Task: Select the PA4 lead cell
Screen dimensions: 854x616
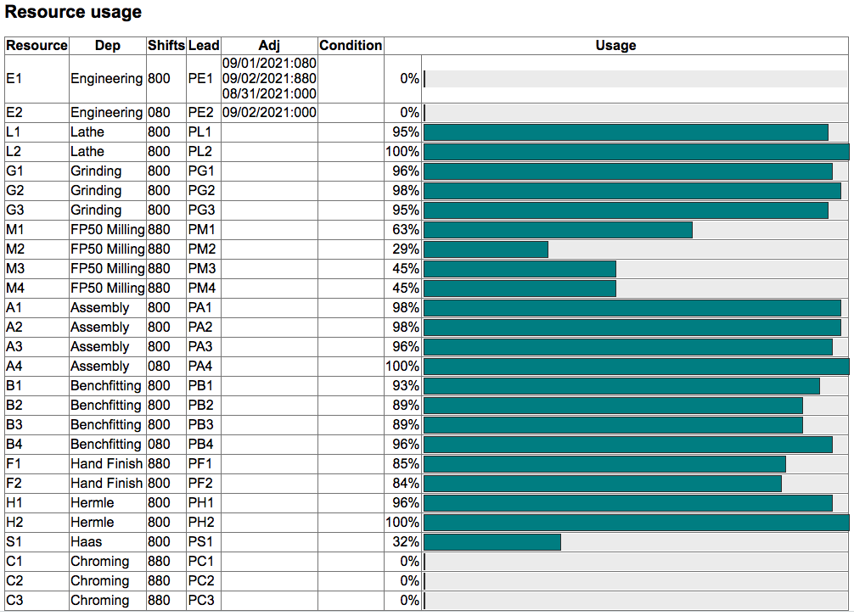Action: (x=203, y=367)
